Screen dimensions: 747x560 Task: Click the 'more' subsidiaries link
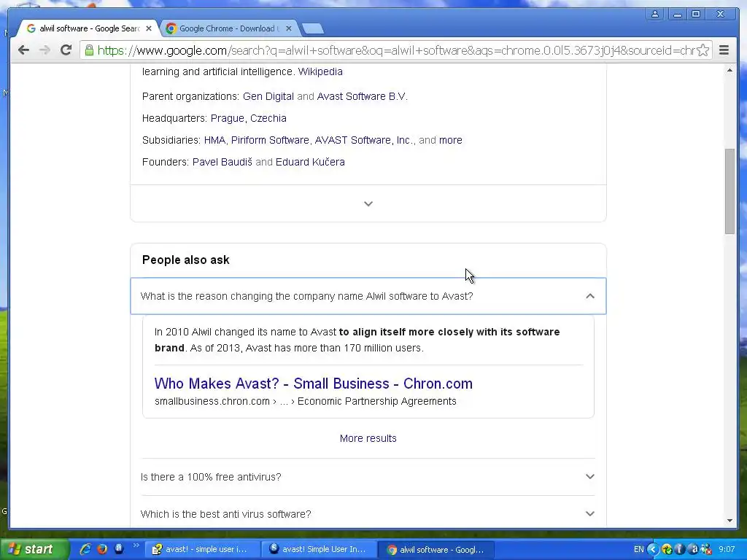(x=451, y=140)
